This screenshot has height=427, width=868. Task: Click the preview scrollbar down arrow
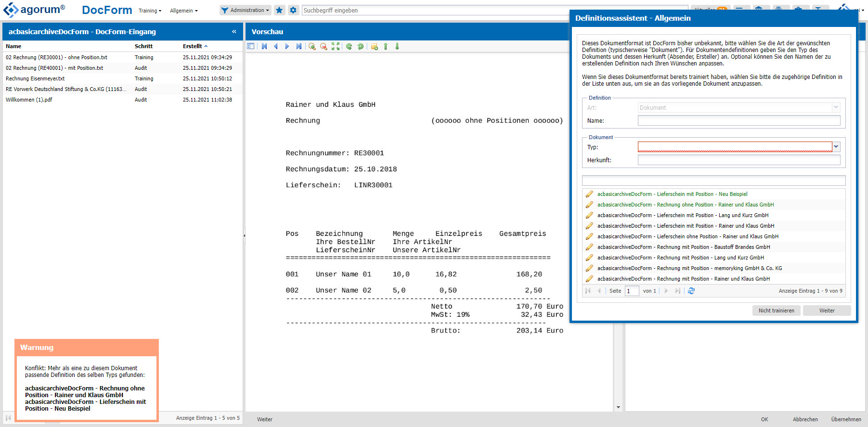(x=618, y=407)
